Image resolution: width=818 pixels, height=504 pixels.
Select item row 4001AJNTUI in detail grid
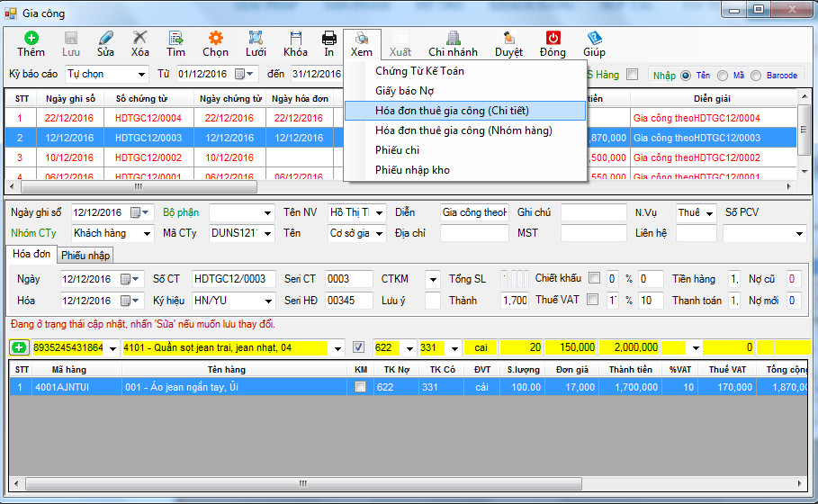pyautogui.click(x=408, y=387)
